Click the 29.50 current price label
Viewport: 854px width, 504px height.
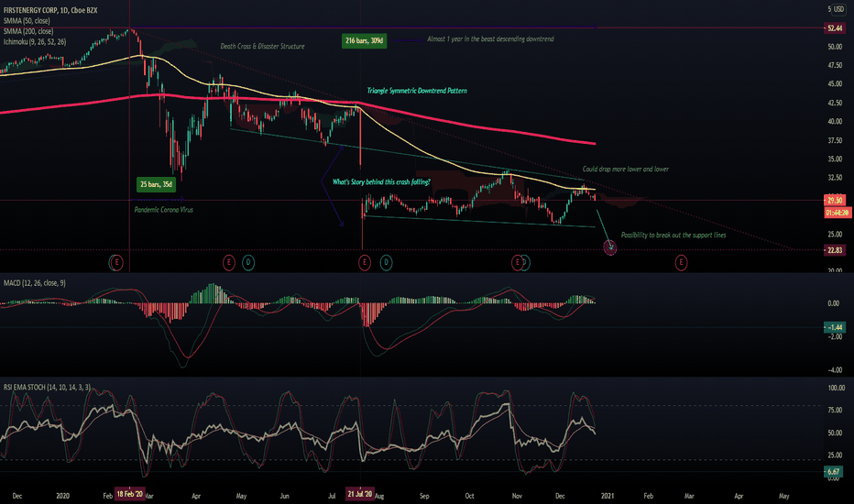(835, 200)
